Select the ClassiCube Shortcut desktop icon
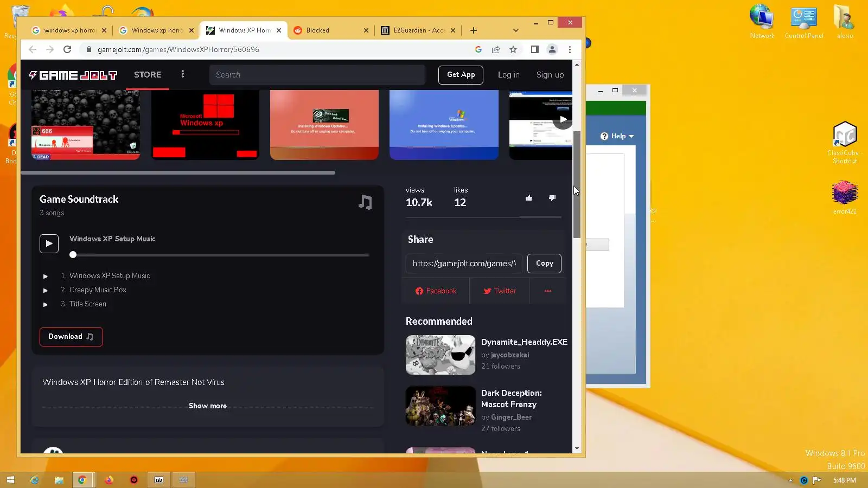This screenshot has width=868, height=488. [x=845, y=143]
